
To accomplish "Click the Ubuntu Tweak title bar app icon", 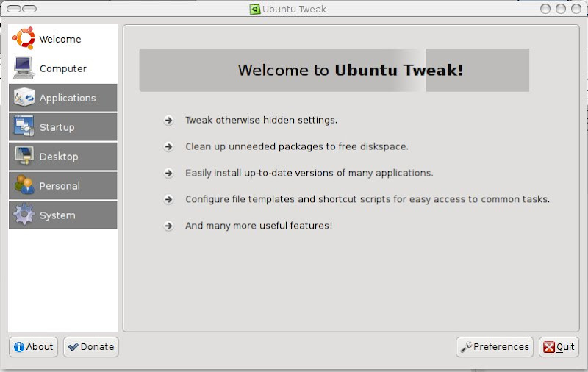I will coord(255,9).
